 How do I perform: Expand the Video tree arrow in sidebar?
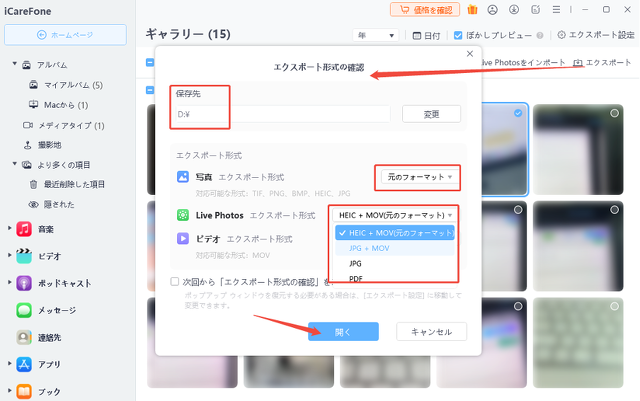[x=9, y=255]
